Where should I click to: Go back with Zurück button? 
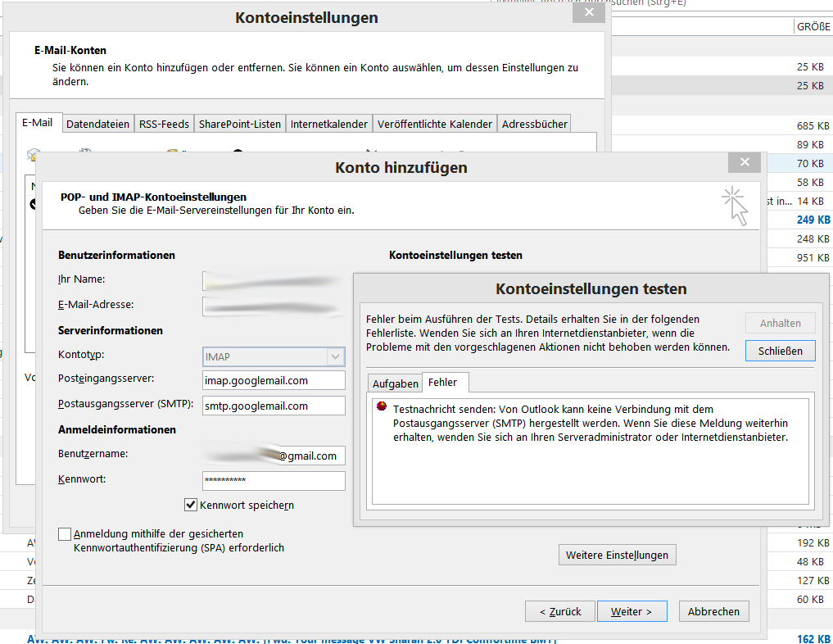click(560, 611)
